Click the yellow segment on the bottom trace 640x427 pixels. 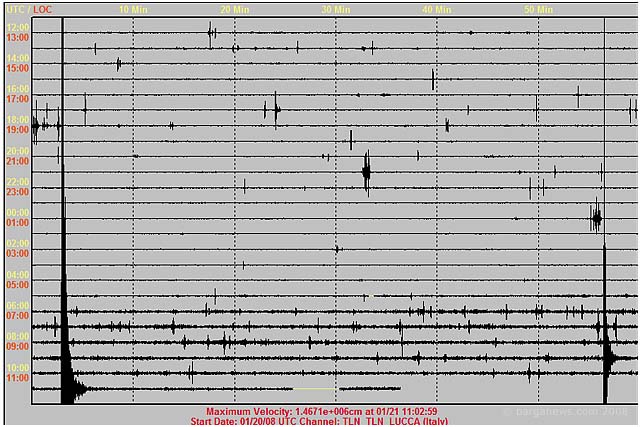tap(316, 388)
